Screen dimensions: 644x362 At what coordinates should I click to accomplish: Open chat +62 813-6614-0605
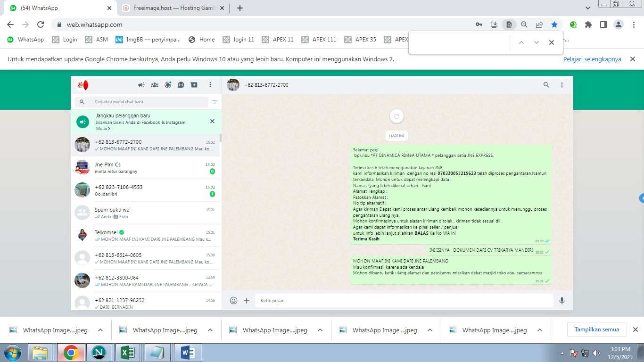(x=145, y=258)
